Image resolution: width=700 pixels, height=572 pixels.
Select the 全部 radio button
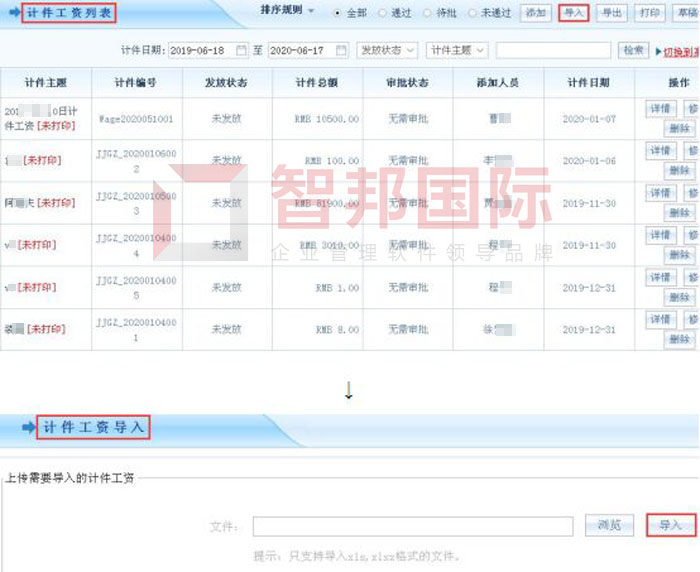click(338, 13)
